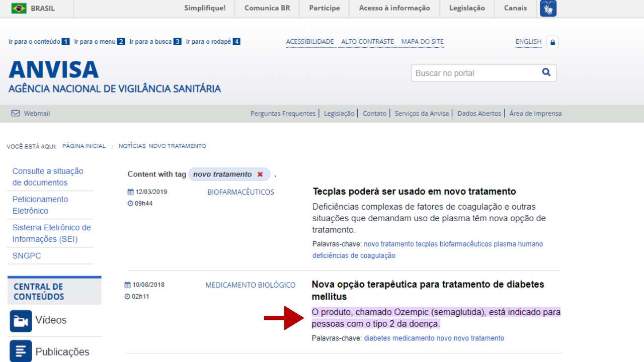
Task: Click keyword plasma humano
Action: coord(518,244)
